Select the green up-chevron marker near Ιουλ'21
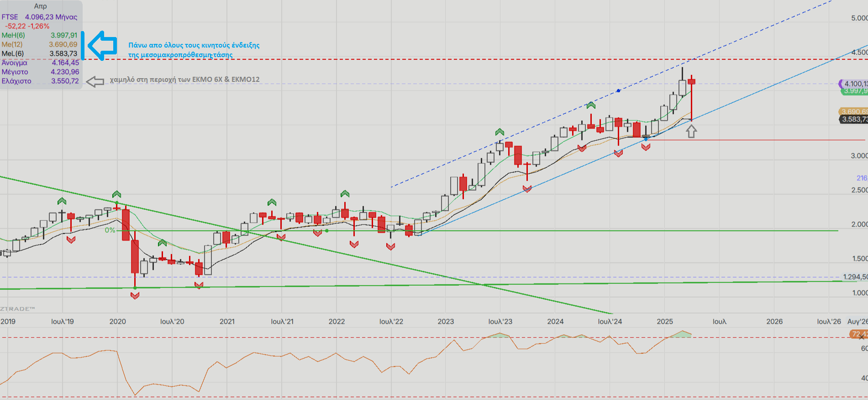 pos(272,202)
